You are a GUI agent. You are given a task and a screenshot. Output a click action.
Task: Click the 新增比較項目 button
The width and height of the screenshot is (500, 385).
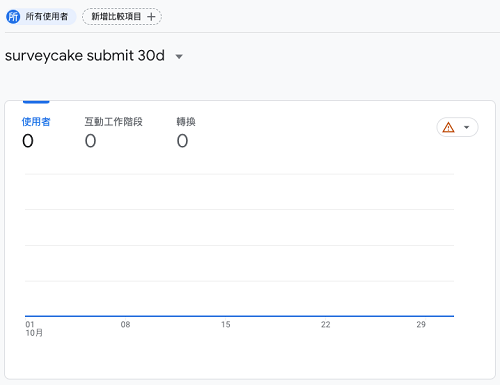coord(122,17)
